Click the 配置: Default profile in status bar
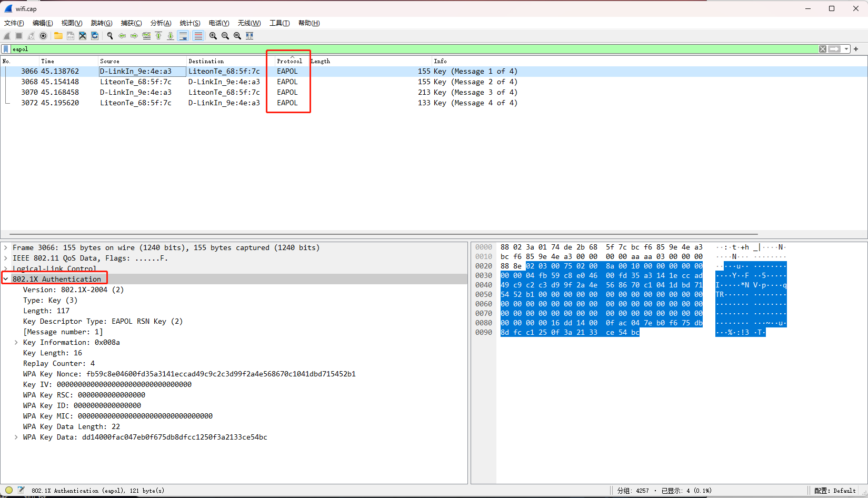 point(835,491)
